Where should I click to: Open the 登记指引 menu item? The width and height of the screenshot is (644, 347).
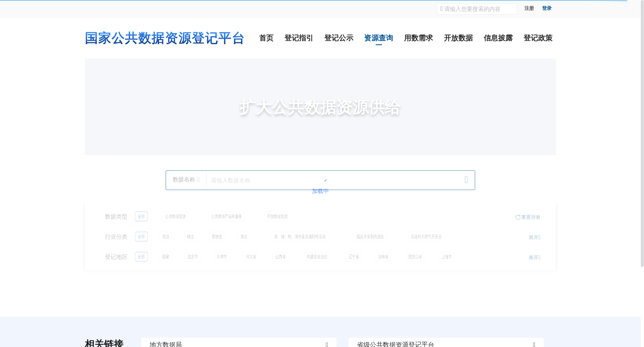[299, 38]
